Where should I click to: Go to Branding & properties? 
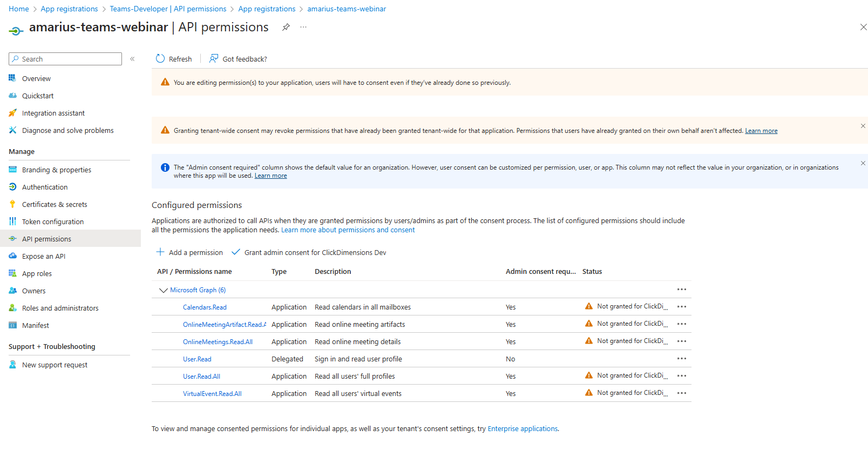57,170
